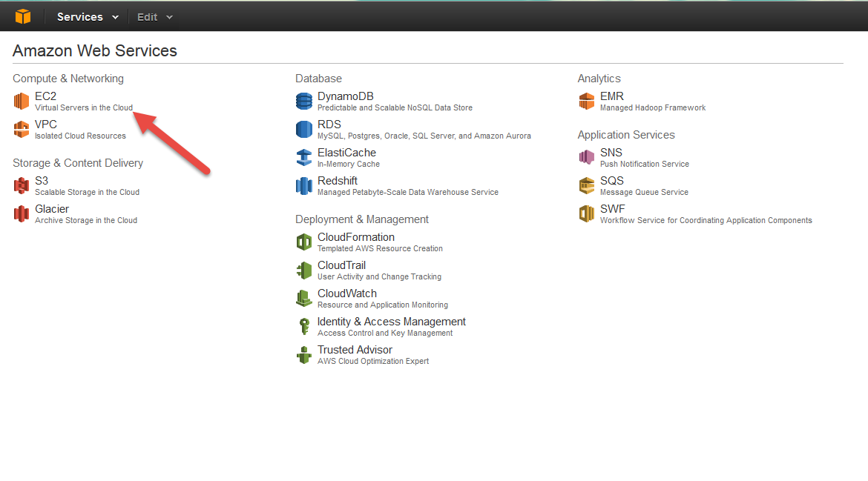868x481 pixels.
Task: Click the CloudFormation icon
Action: [304, 241]
